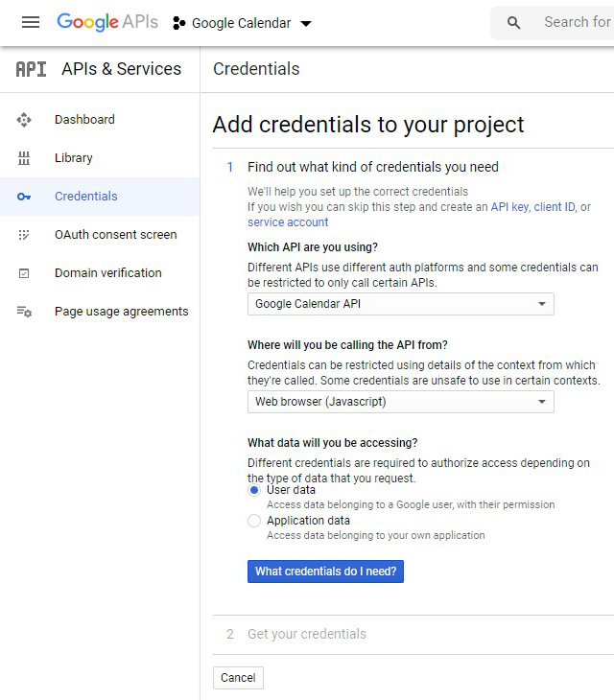Click the Domain verification icon

pos(25,273)
